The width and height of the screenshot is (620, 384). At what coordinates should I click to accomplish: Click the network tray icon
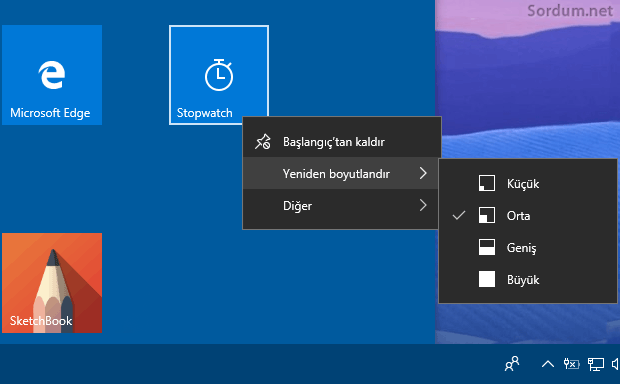tap(595, 364)
